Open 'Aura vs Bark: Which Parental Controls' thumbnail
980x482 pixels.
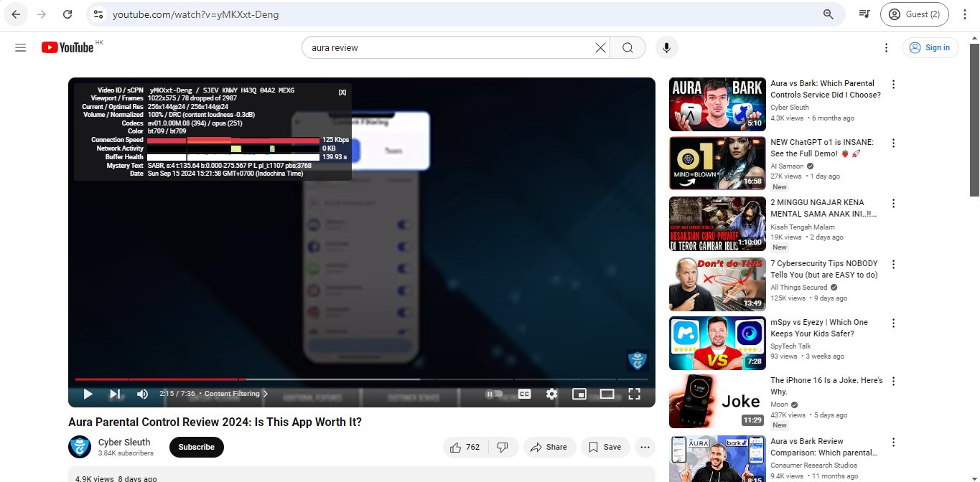point(717,105)
